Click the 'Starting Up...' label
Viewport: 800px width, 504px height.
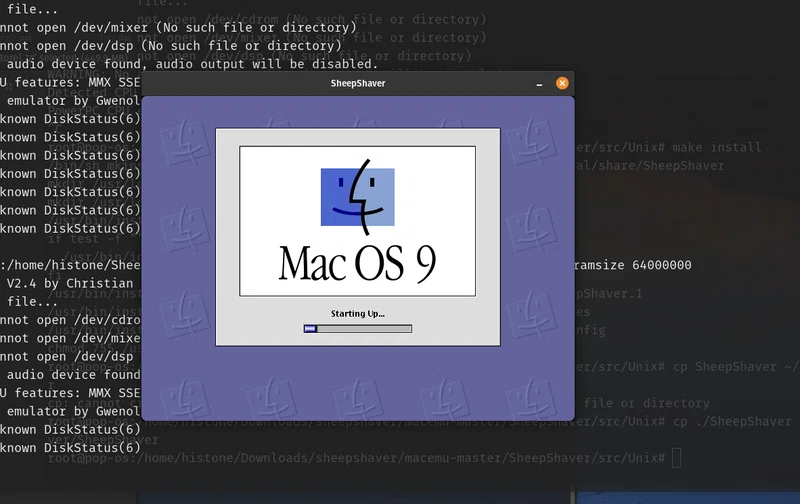point(358,314)
